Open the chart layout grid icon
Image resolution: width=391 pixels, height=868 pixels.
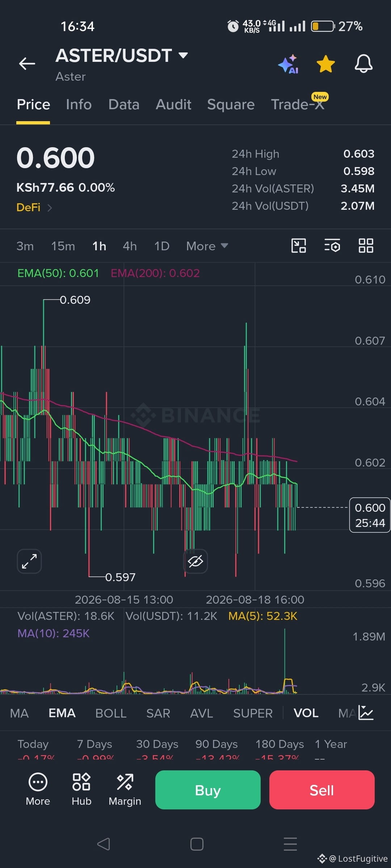(366, 246)
